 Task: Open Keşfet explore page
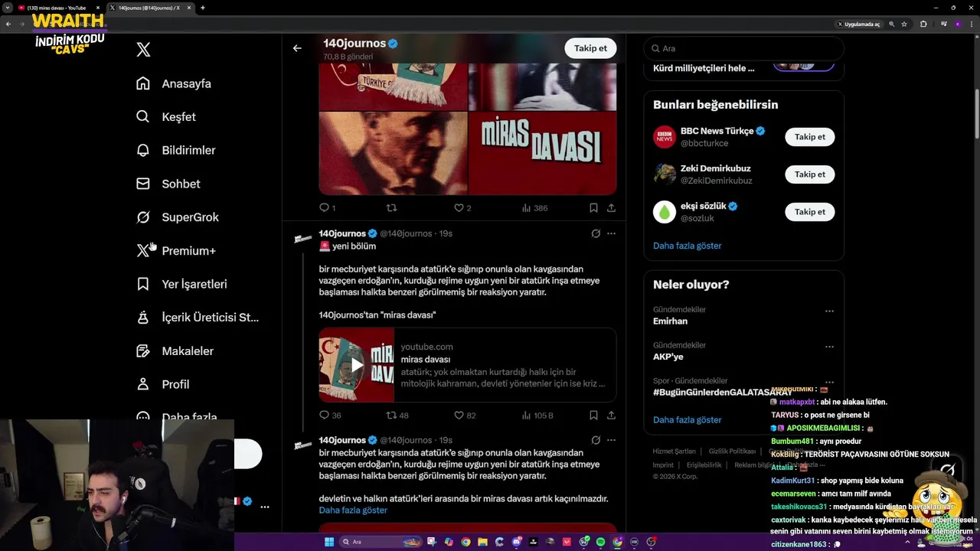point(166,117)
